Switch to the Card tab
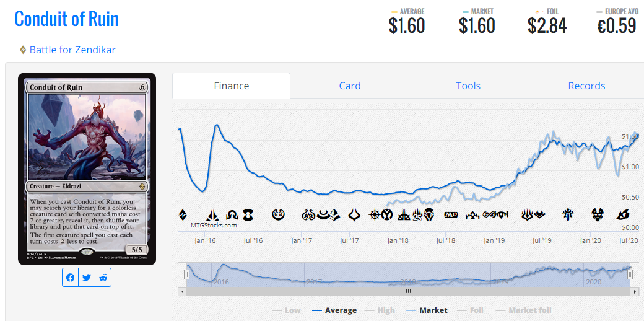Viewport: 644px width, 321px height. click(x=349, y=86)
